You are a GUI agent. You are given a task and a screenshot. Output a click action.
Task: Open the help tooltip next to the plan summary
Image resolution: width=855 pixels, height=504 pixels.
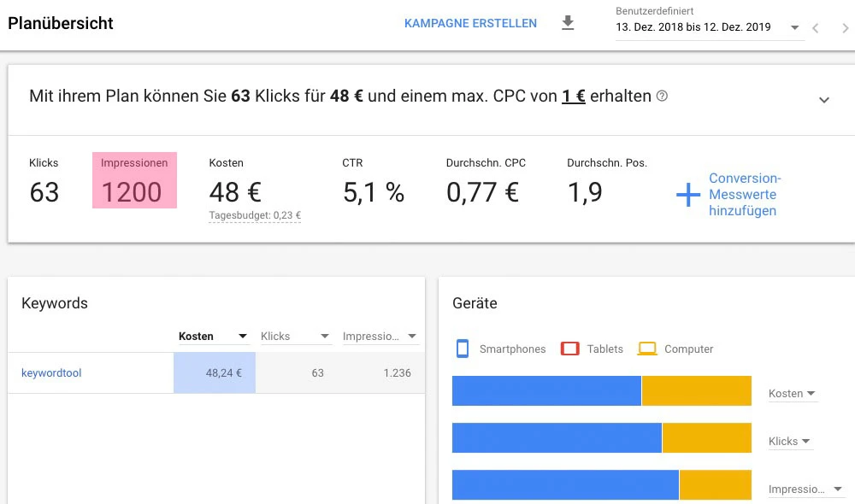pos(662,96)
